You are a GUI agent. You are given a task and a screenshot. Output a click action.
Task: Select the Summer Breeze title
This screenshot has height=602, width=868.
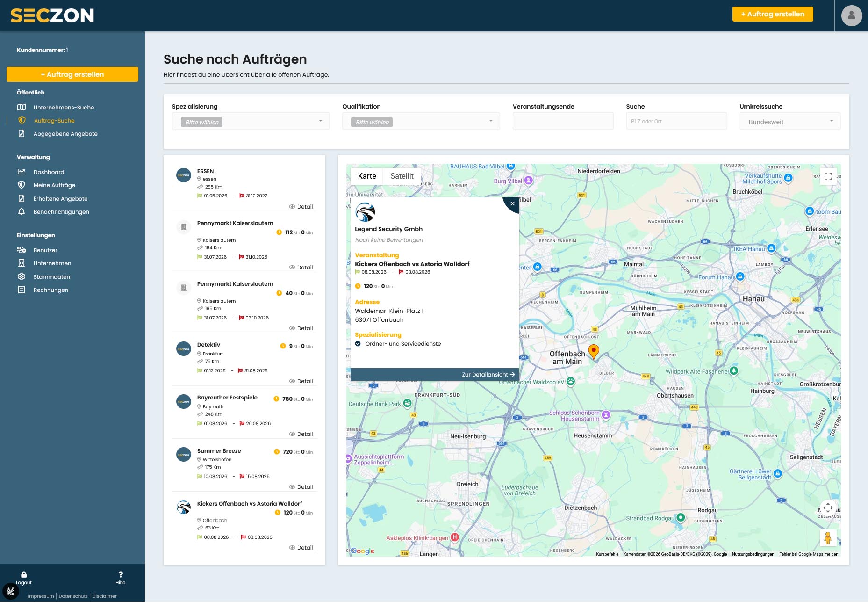pos(219,451)
